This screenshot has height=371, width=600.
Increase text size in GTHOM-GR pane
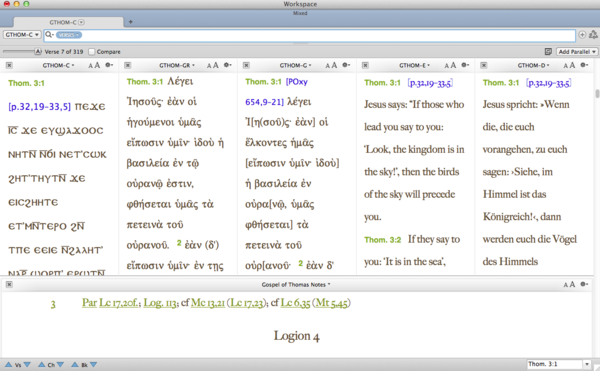216,65
